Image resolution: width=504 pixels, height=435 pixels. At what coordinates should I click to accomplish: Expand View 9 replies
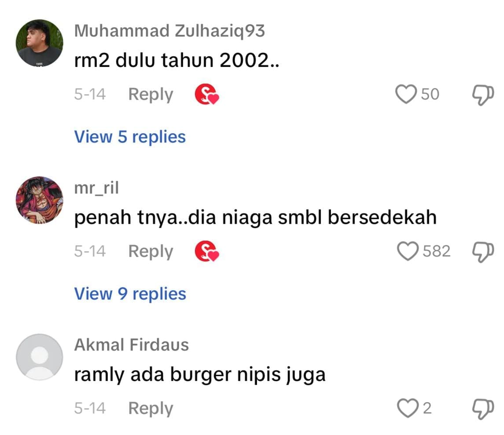click(x=130, y=294)
